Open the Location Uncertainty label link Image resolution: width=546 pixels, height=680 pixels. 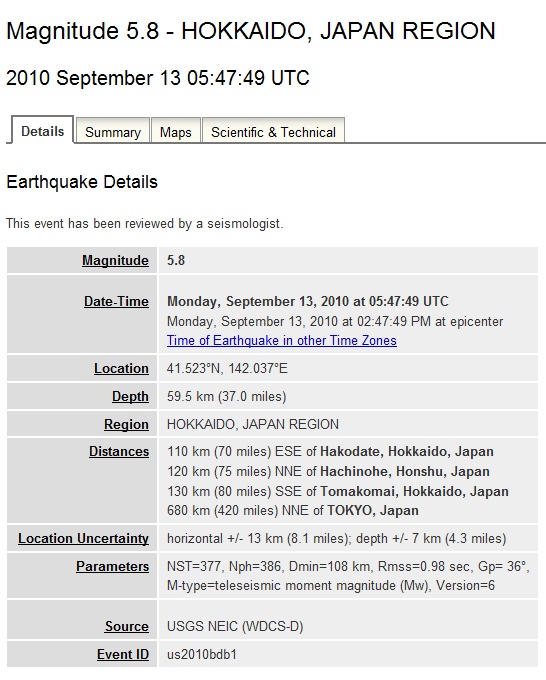83,538
